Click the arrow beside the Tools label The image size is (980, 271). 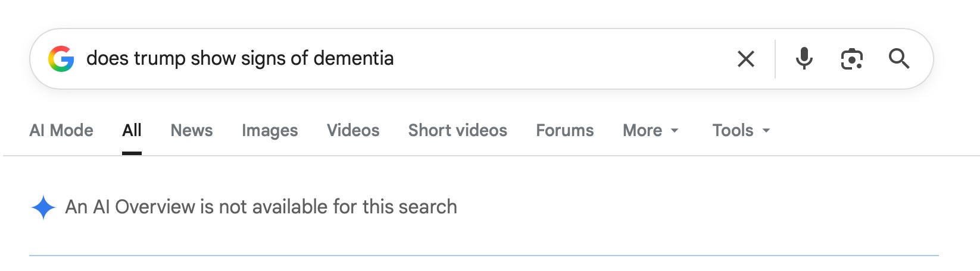point(766,131)
